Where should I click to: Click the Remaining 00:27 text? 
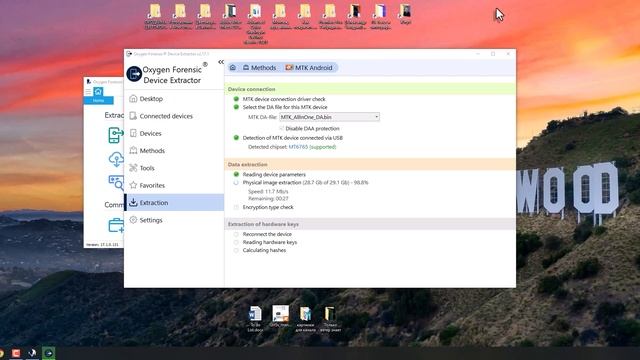coord(268,199)
